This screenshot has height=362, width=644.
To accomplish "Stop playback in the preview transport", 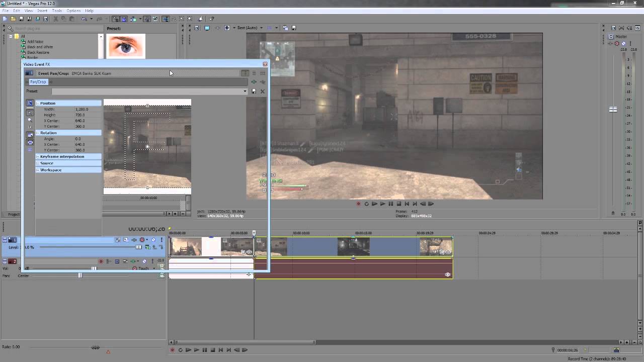I will [398, 204].
